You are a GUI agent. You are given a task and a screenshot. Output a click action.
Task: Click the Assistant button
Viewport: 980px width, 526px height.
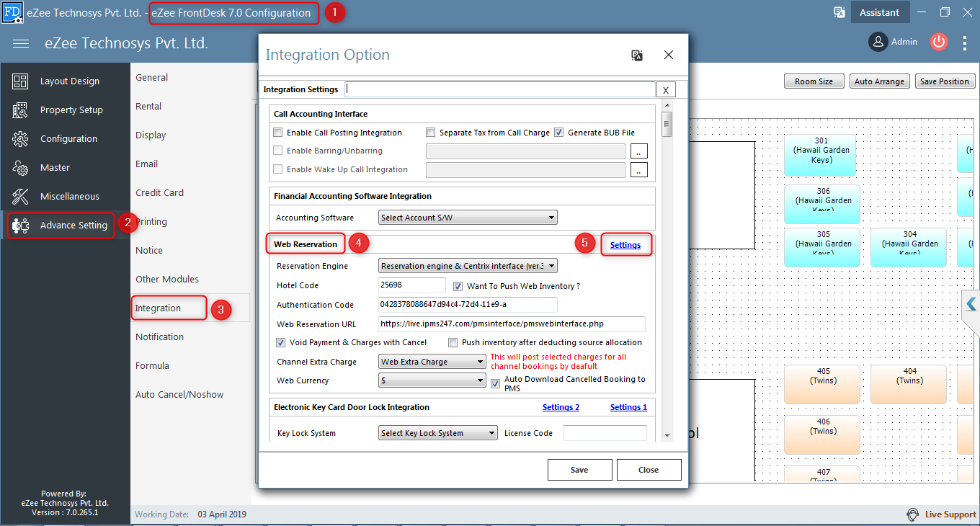[879, 12]
